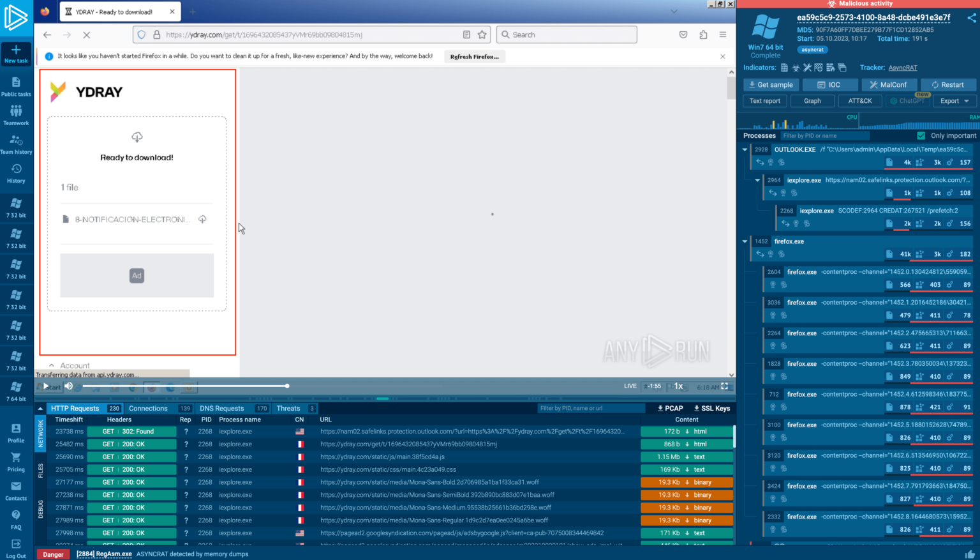The height and width of the screenshot is (560, 980).
Task: Click the New task plus icon
Action: tap(16, 50)
